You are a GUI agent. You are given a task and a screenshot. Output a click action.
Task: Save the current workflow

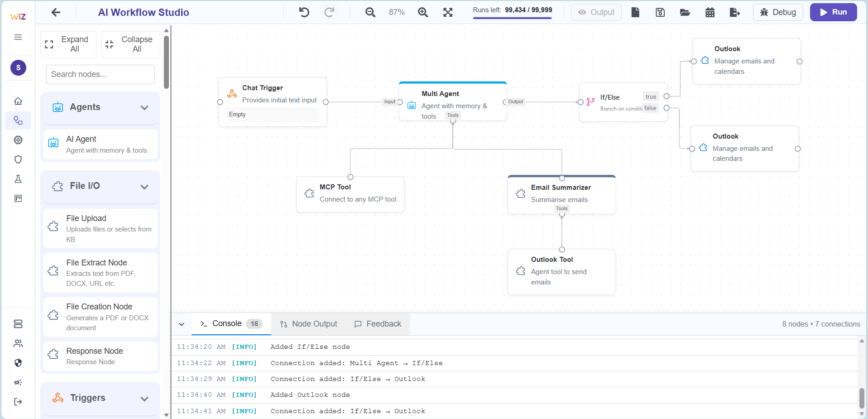(x=660, y=12)
